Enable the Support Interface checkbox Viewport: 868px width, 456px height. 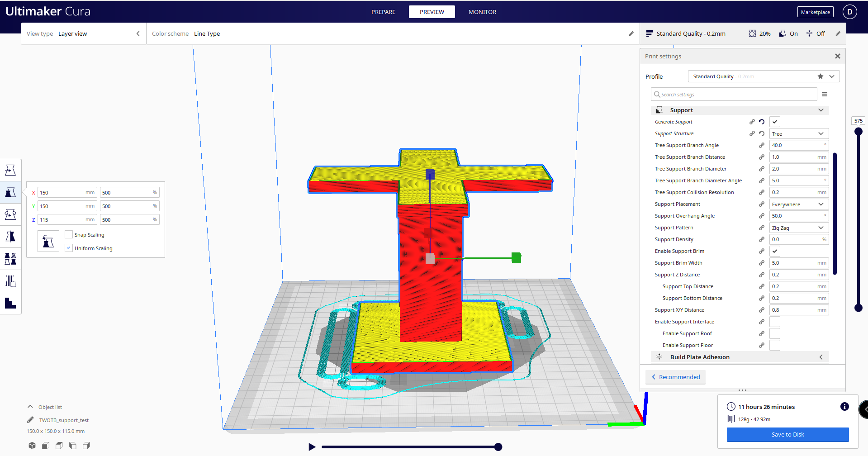(x=775, y=322)
